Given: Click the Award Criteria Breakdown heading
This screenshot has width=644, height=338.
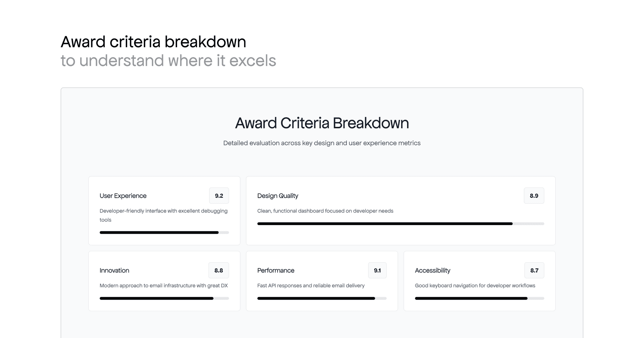Looking at the screenshot, I should point(322,123).
